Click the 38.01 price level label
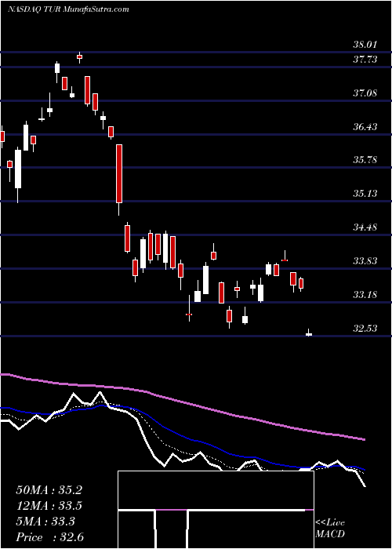The height and width of the screenshot is (549, 392). point(365,45)
